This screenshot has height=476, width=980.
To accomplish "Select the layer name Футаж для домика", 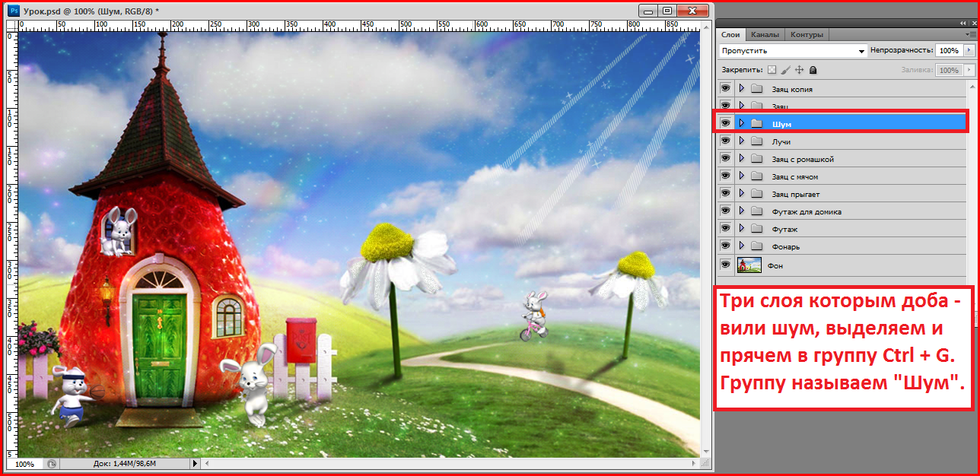I will tap(807, 212).
